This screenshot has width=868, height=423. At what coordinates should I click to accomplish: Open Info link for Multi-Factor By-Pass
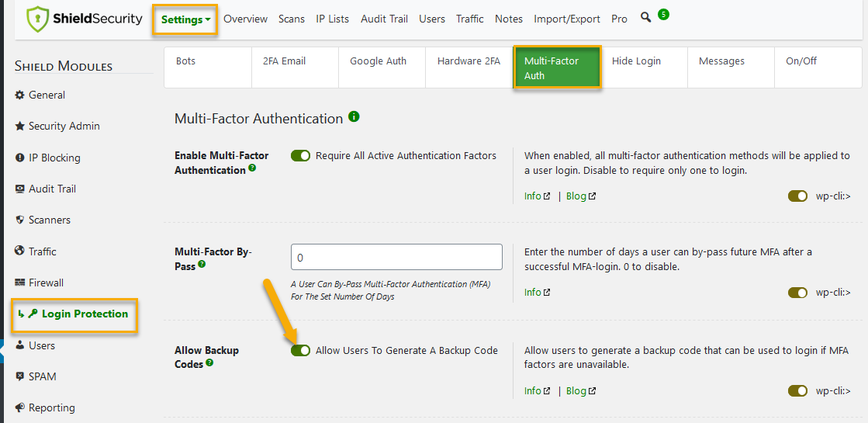pyautogui.click(x=537, y=293)
